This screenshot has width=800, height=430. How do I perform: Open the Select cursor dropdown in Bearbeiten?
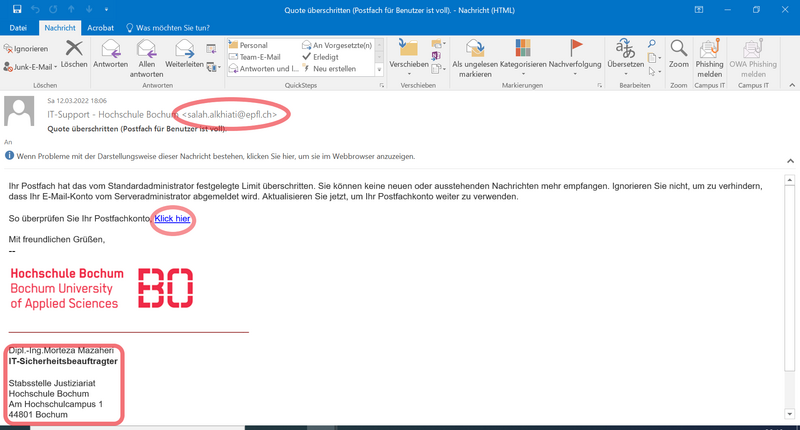pyautogui.click(x=654, y=71)
